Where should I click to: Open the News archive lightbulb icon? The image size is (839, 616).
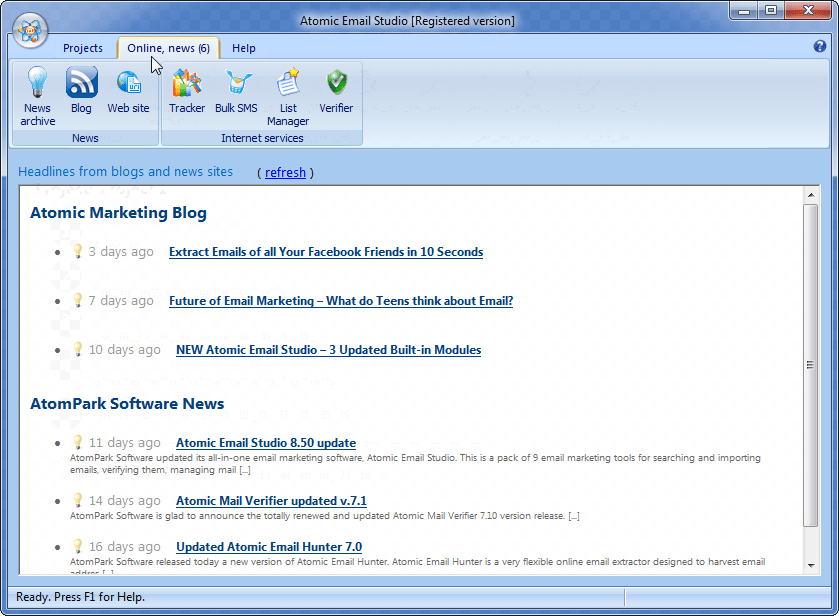pos(37,84)
